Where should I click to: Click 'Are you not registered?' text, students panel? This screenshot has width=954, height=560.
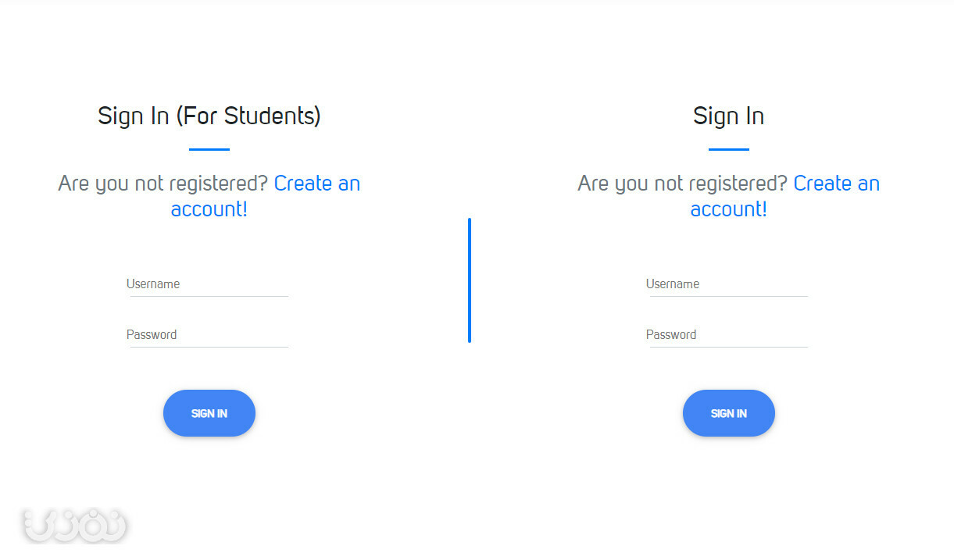[163, 184]
